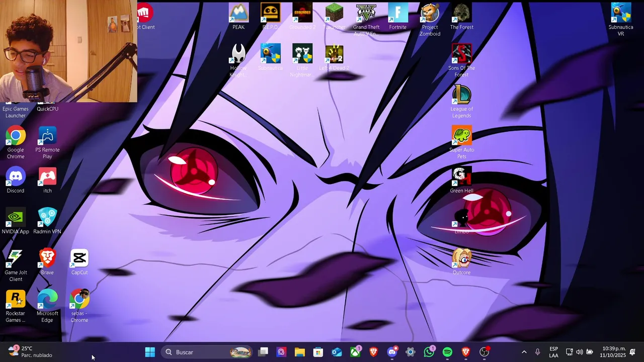Select the Discord desktop shortcut
The image size is (644, 362).
click(16, 179)
